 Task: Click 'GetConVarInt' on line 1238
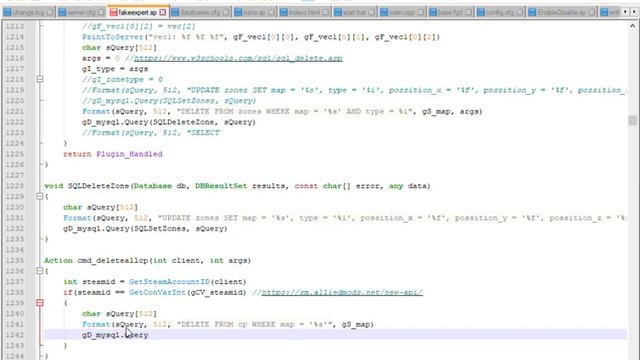click(157, 293)
